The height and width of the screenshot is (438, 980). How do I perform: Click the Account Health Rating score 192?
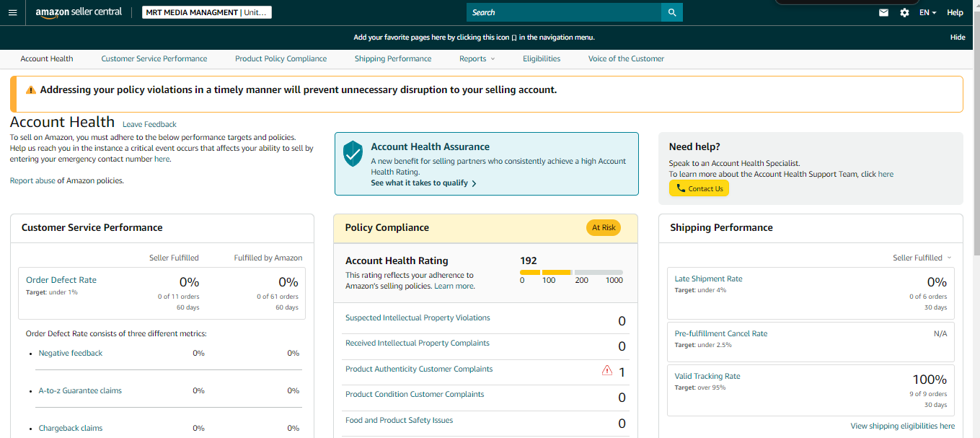click(529, 260)
